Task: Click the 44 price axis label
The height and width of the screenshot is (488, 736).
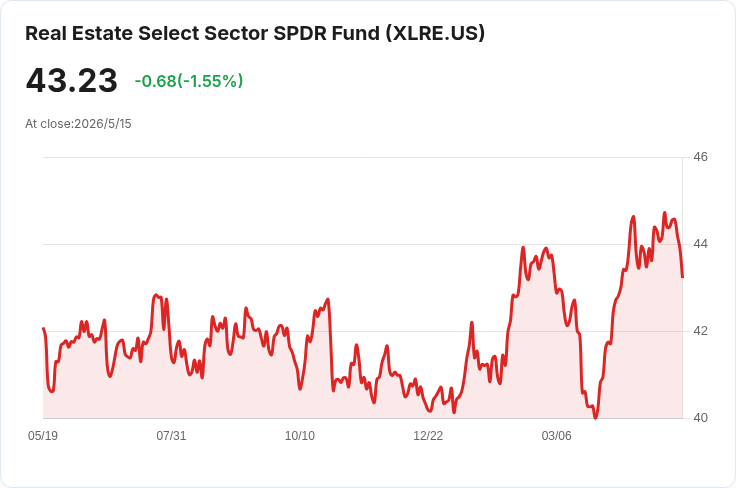Action: (700, 244)
